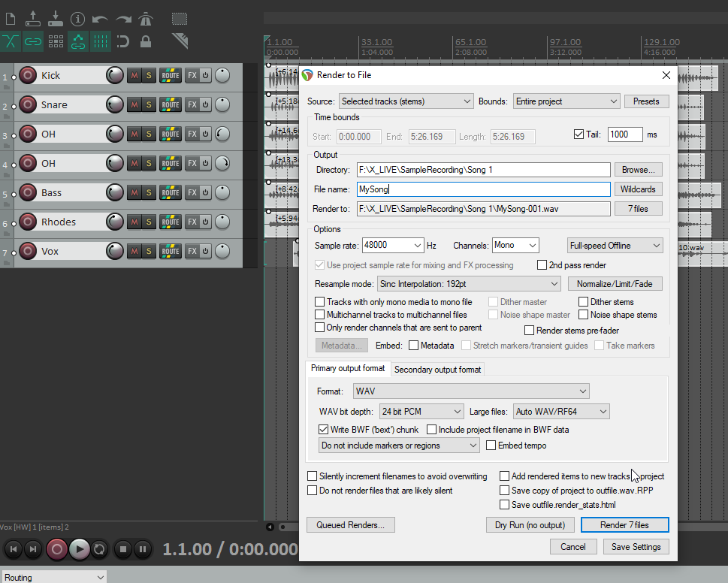728x583 pixels.
Task: Toggle the metronome icon
Action: (x=146, y=19)
